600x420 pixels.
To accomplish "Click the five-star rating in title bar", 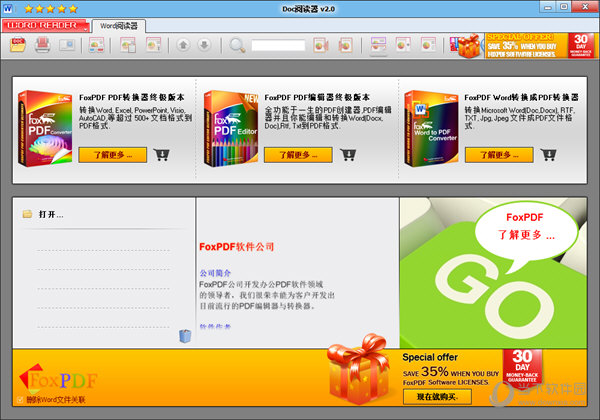I will (51, 8).
